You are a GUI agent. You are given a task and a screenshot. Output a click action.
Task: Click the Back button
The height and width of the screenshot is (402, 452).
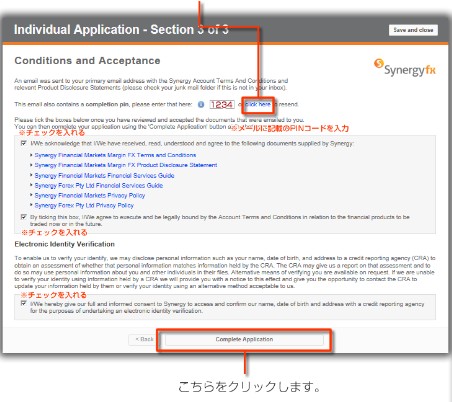(142, 339)
